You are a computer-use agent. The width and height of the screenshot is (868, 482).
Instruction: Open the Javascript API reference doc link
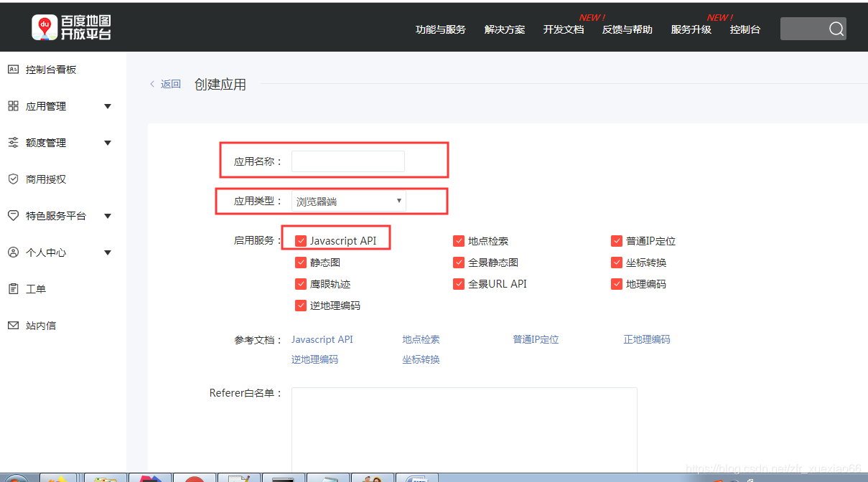[322, 339]
